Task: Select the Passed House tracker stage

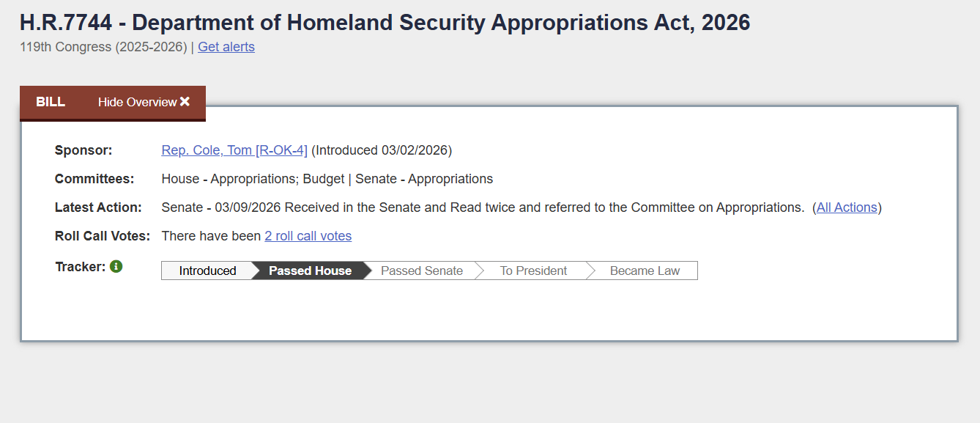Action: 310,271
